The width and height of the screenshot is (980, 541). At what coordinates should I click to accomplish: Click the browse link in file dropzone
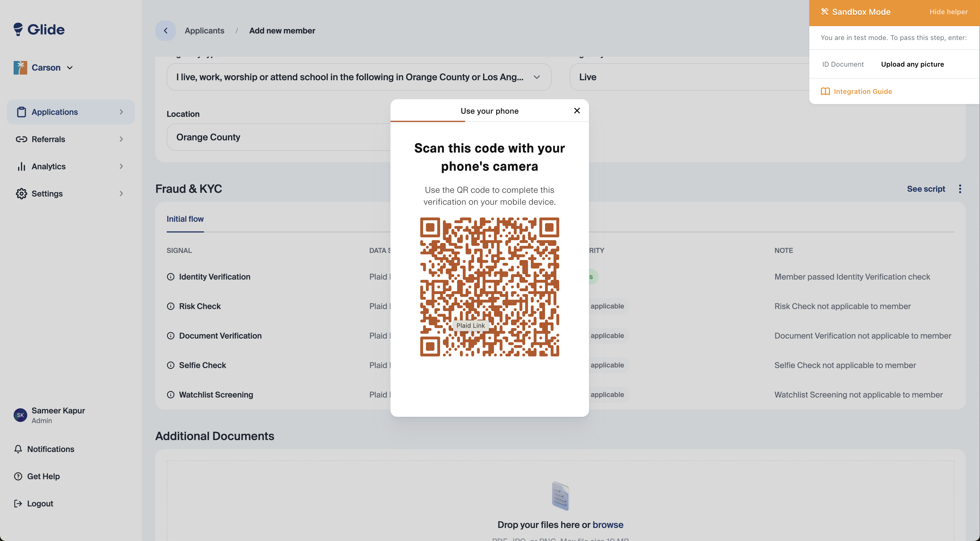point(608,525)
